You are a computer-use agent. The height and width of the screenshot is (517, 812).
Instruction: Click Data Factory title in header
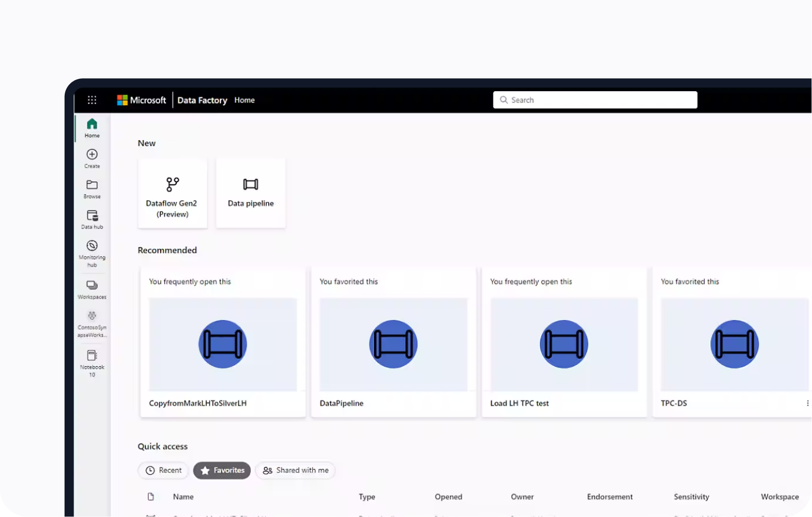202,100
